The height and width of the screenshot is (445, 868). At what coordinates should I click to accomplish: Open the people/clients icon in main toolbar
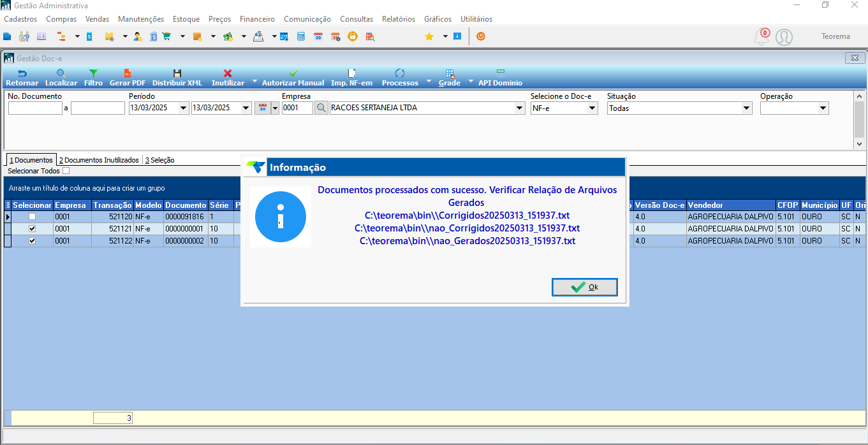coord(24,36)
